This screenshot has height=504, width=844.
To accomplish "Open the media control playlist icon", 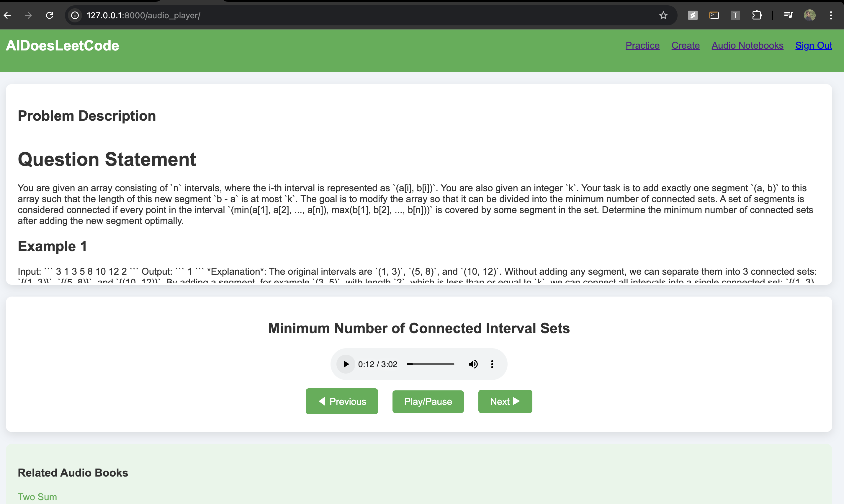I will point(788,15).
